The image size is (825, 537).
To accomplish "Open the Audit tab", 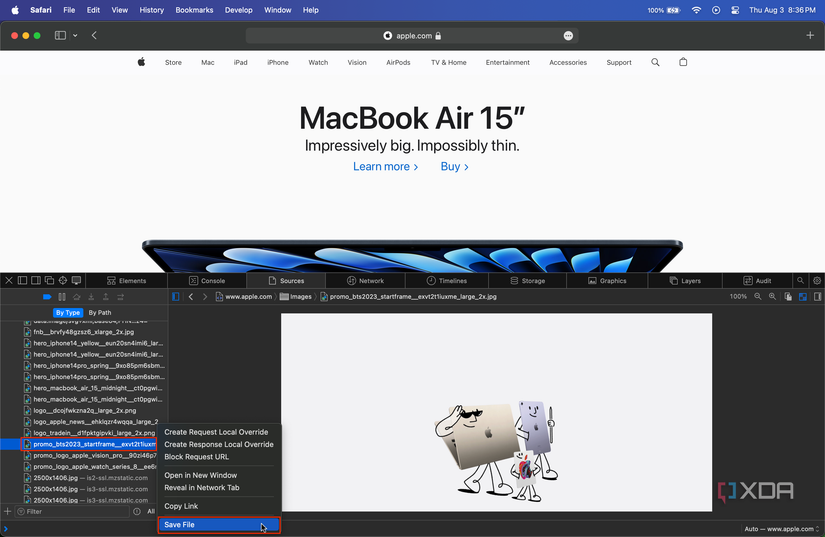I will [757, 281].
